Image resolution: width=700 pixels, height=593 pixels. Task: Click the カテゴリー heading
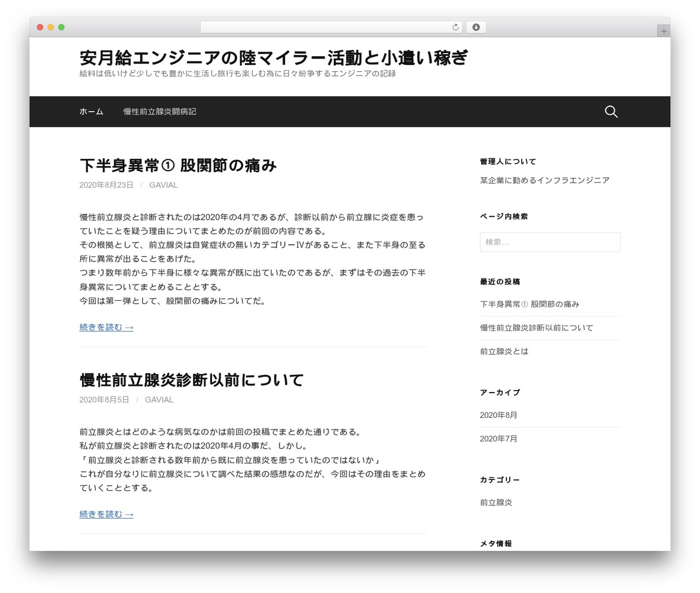tap(500, 480)
